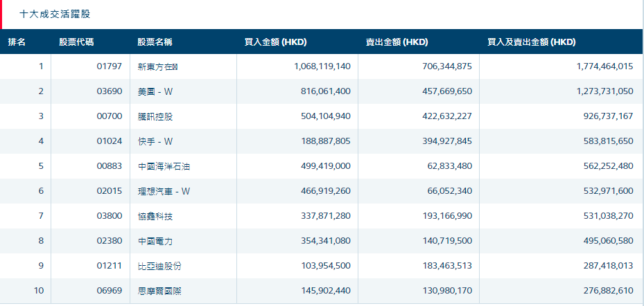Select stock code 00700
Screen dimensions: 644x306
(110, 116)
